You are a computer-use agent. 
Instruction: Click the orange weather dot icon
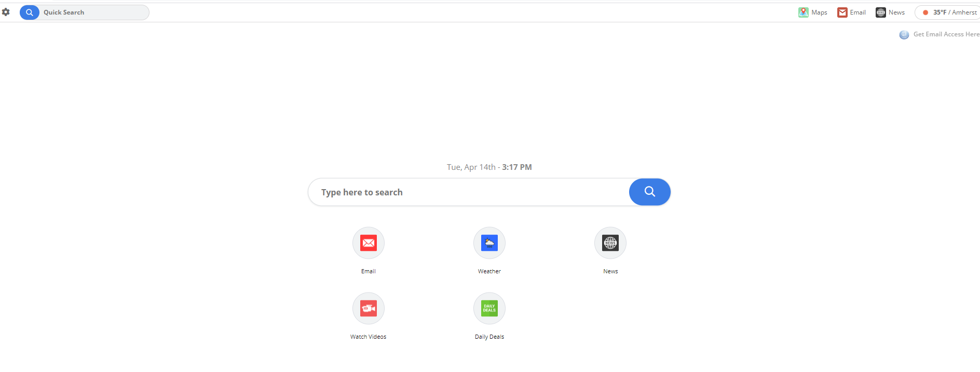925,12
